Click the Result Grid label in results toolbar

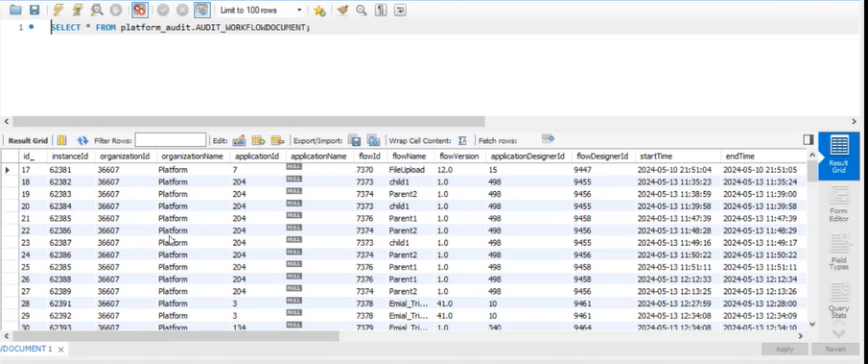[28, 141]
